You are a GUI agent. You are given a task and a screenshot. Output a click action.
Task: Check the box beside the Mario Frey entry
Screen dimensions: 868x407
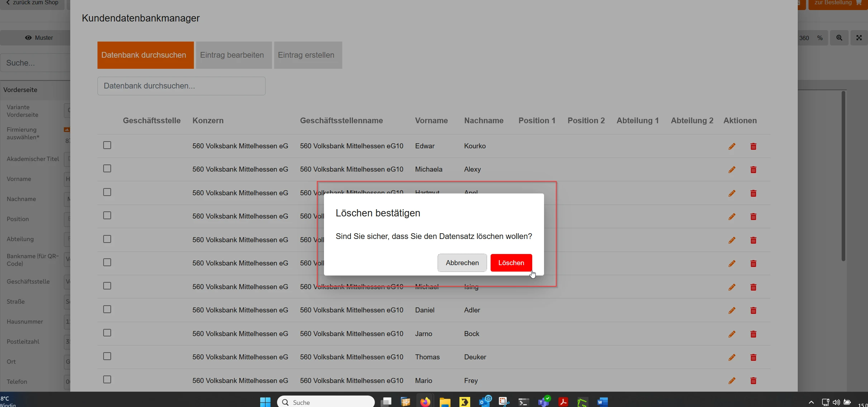107,379
